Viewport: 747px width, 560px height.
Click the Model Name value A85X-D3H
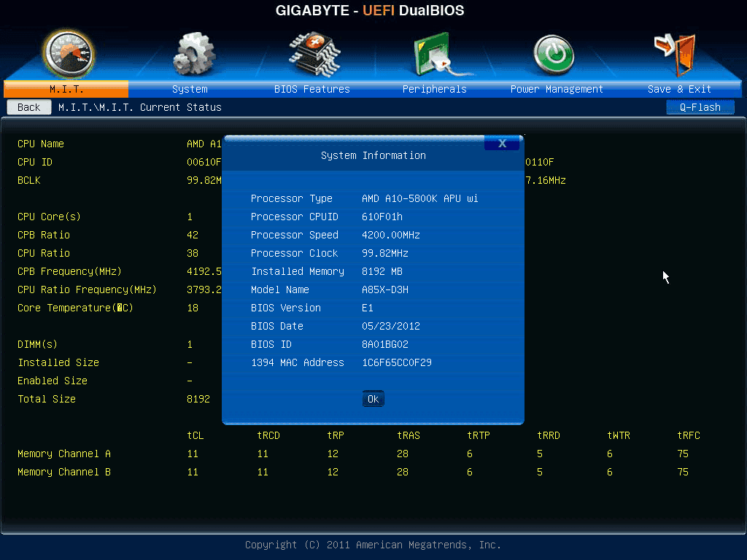coord(385,289)
